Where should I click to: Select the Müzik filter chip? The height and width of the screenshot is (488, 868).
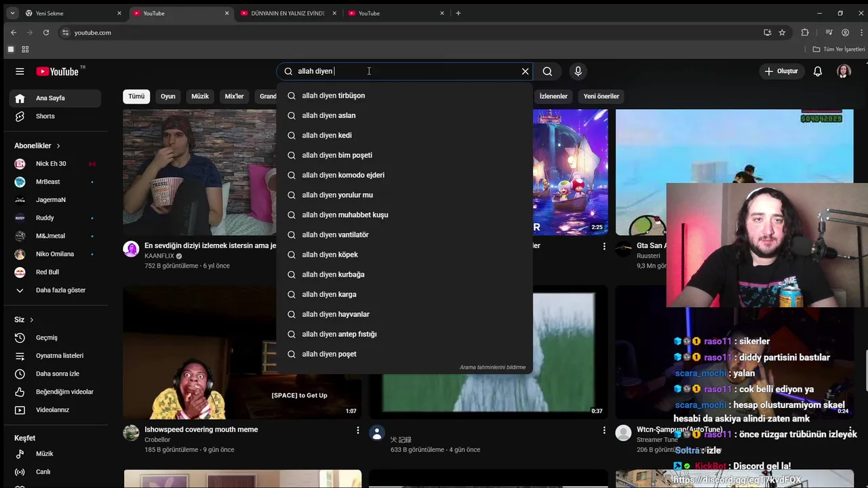pyautogui.click(x=200, y=96)
